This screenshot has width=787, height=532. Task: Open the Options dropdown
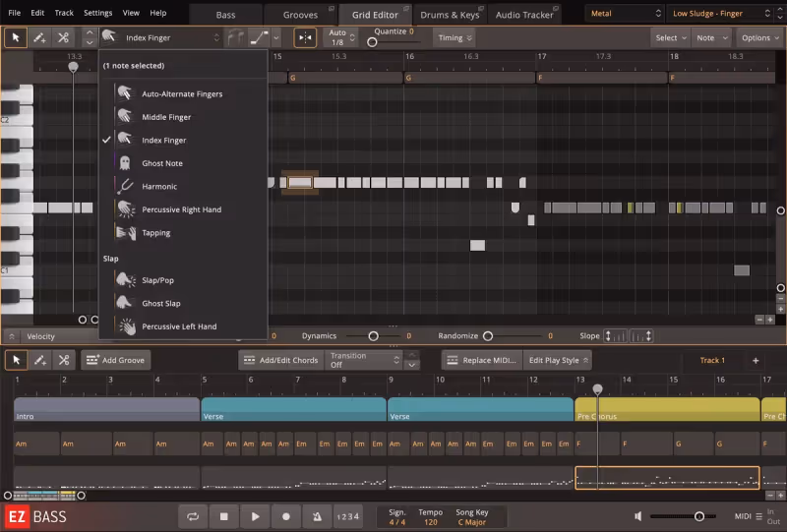pyautogui.click(x=760, y=37)
